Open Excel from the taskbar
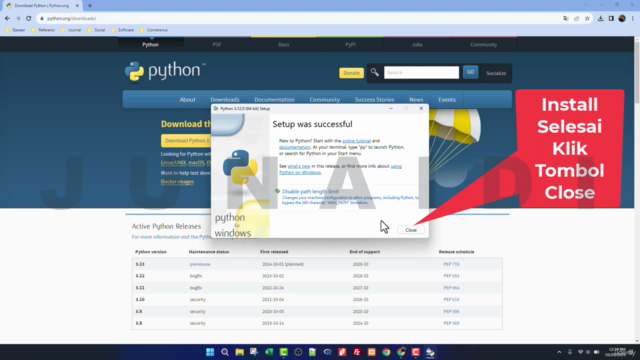 269,352
